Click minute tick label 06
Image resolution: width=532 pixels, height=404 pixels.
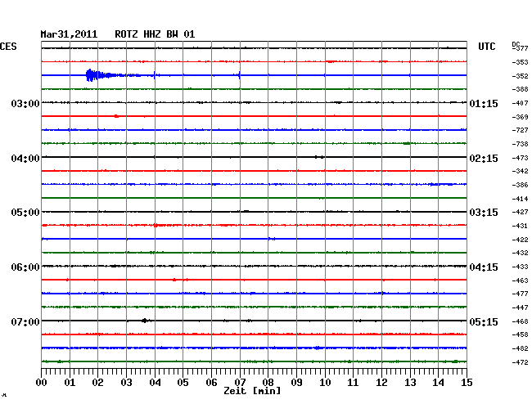(211, 383)
